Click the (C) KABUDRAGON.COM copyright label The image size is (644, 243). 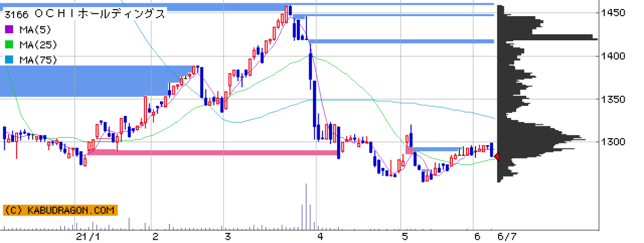(60, 210)
